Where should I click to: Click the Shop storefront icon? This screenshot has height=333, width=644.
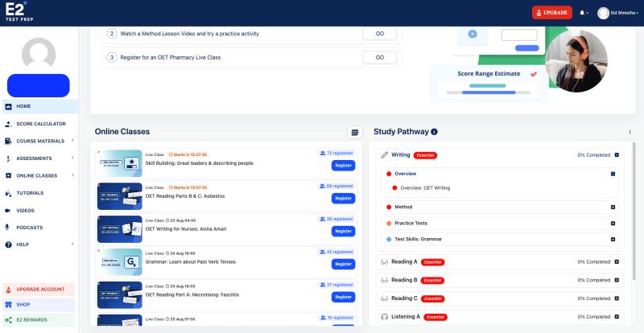point(8,305)
